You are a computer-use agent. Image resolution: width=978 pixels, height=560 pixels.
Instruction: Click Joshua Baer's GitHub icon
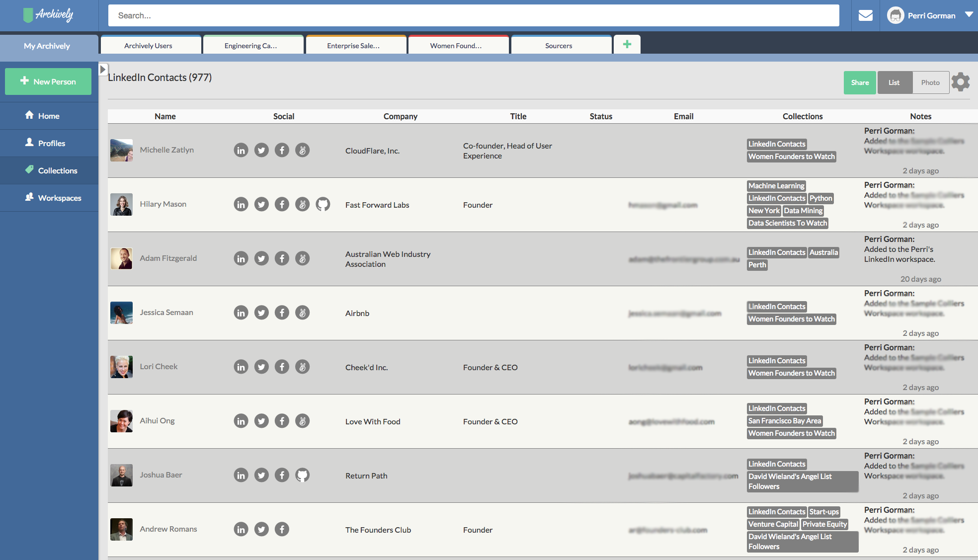pyautogui.click(x=302, y=475)
